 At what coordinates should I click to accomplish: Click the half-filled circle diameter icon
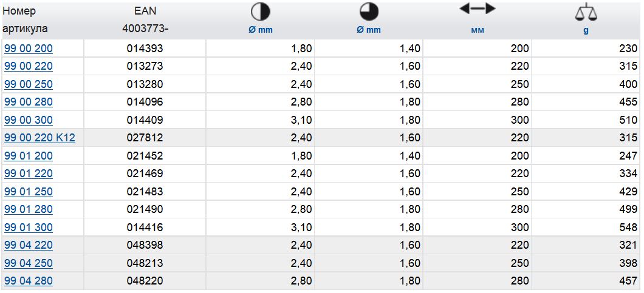[261, 12]
